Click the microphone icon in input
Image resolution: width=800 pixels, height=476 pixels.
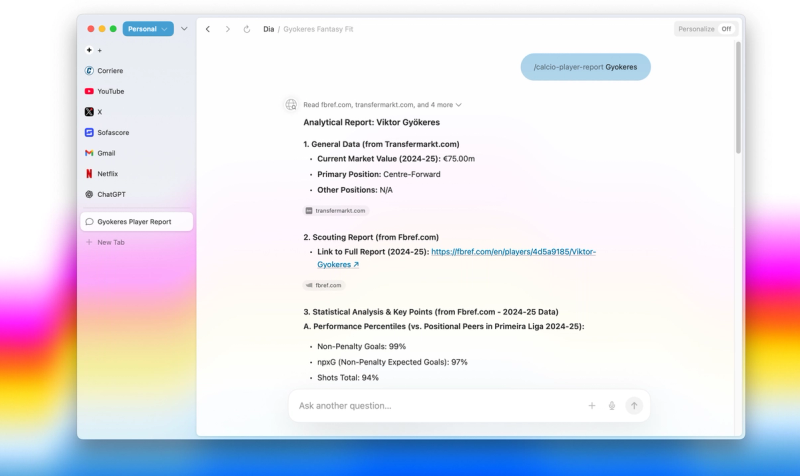pyautogui.click(x=612, y=406)
